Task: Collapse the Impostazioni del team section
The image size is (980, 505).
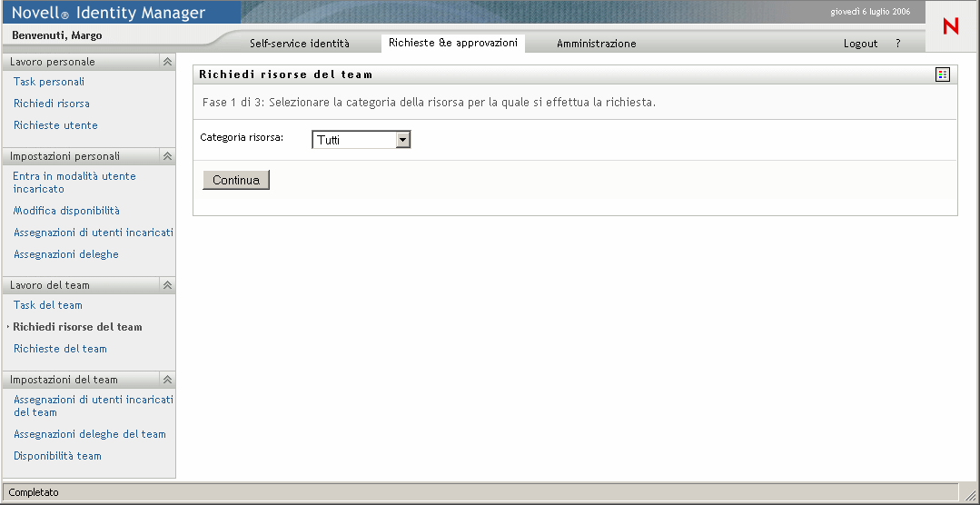Action: (x=167, y=380)
